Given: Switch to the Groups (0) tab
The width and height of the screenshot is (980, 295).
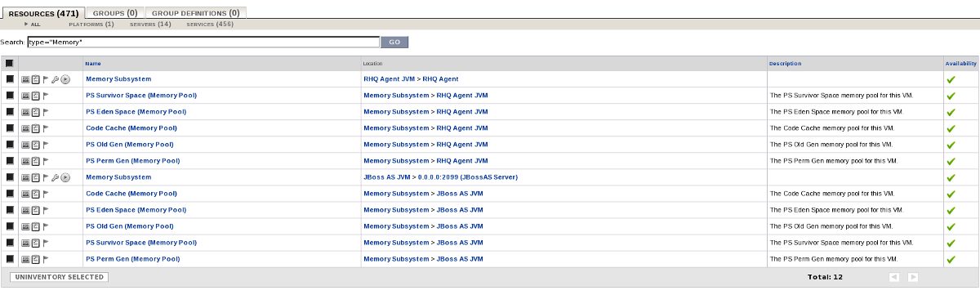Looking at the screenshot, I should [114, 13].
